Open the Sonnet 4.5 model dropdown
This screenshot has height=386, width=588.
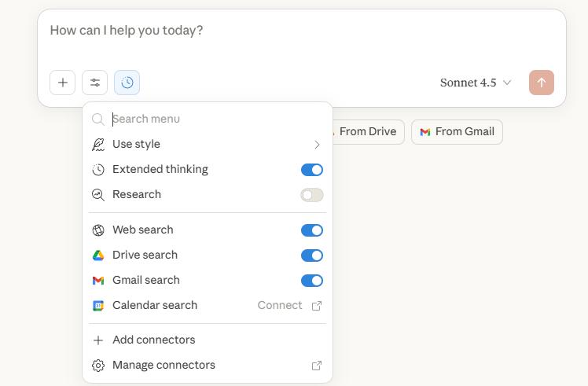476,83
